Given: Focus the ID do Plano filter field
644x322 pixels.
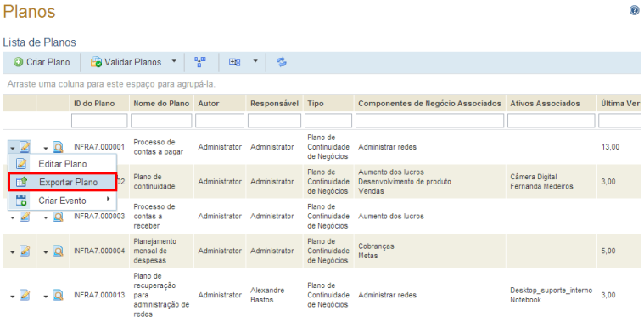Looking at the screenshot, I should tap(99, 121).
